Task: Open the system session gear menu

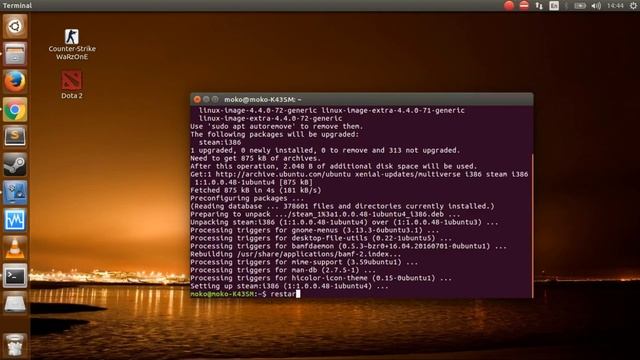Action: point(633,5)
